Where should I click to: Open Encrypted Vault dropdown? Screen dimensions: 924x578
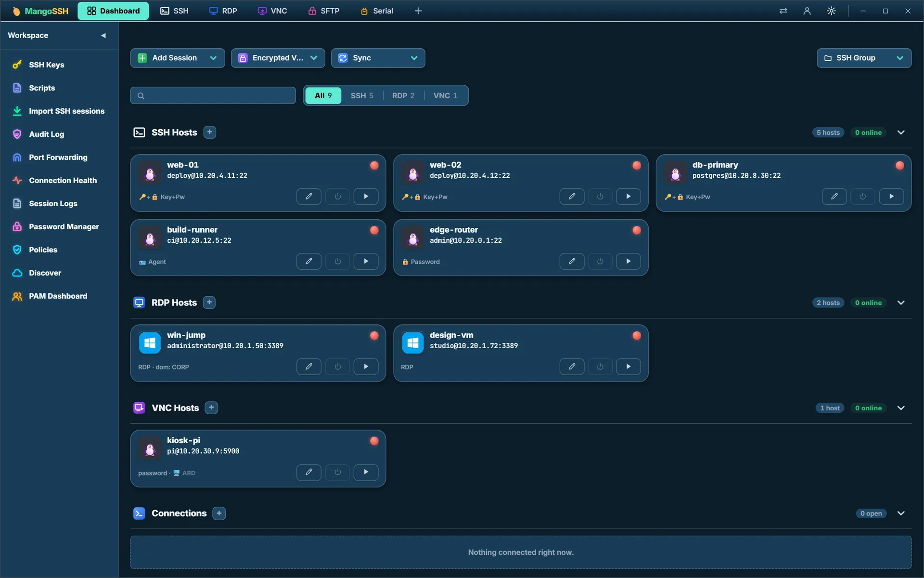click(x=278, y=58)
